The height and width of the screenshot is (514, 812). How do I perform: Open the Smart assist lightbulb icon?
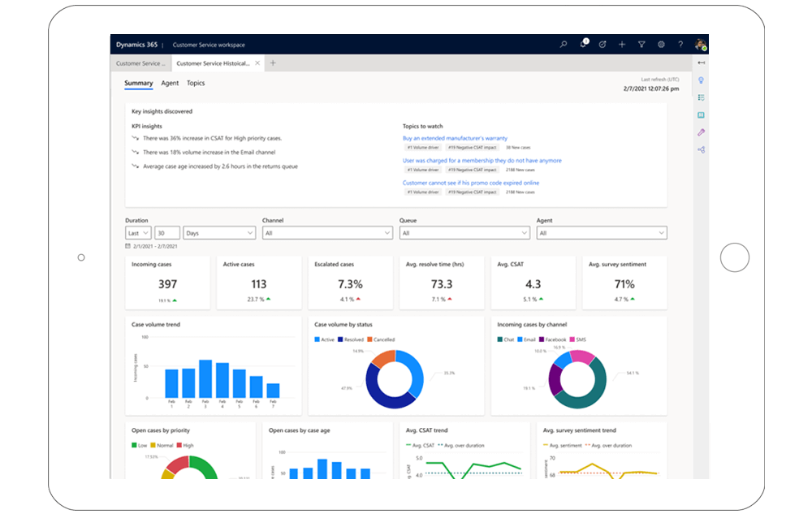click(x=702, y=80)
